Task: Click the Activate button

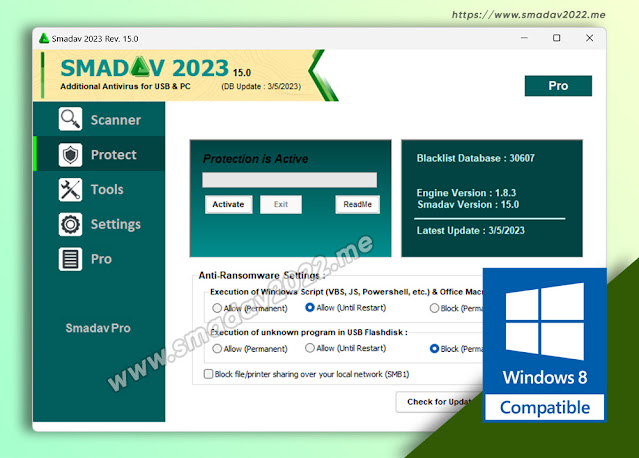Action: (x=228, y=204)
